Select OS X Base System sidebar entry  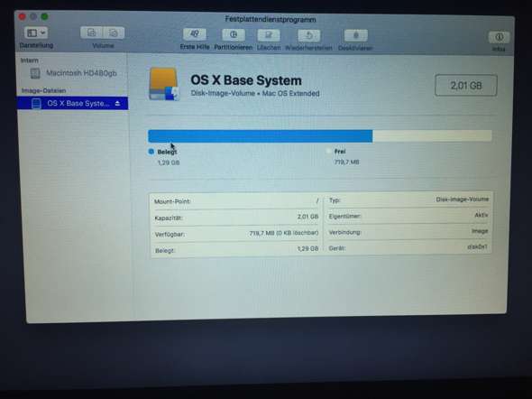click(73, 103)
